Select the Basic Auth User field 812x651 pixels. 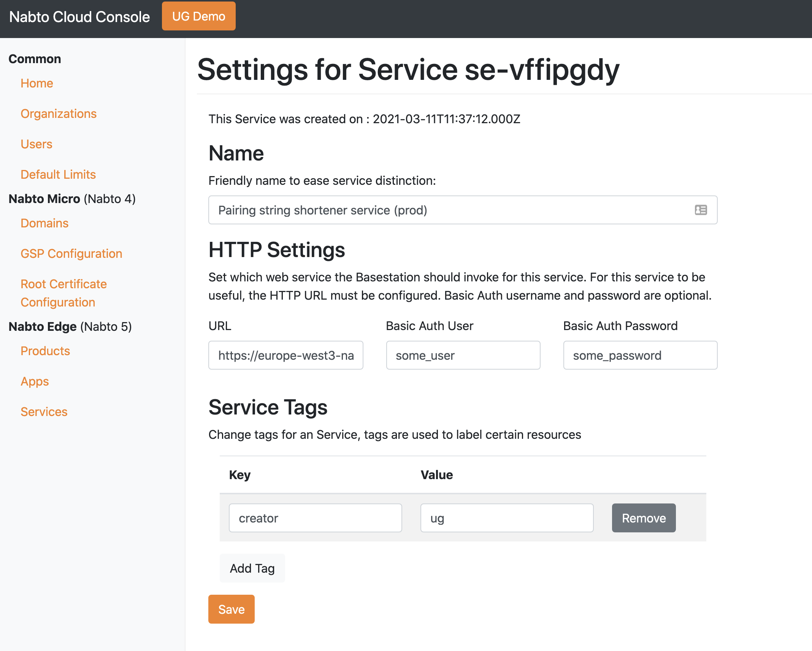point(463,355)
